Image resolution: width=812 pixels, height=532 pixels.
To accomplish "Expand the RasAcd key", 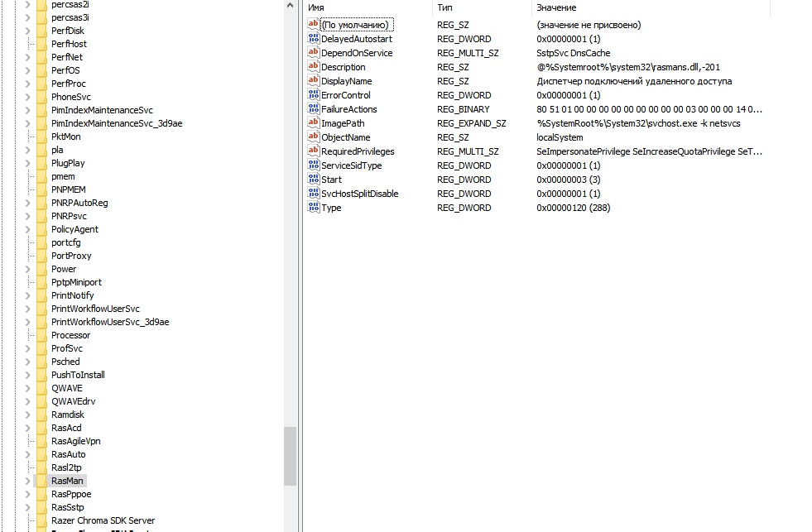I will coord(28,428).
